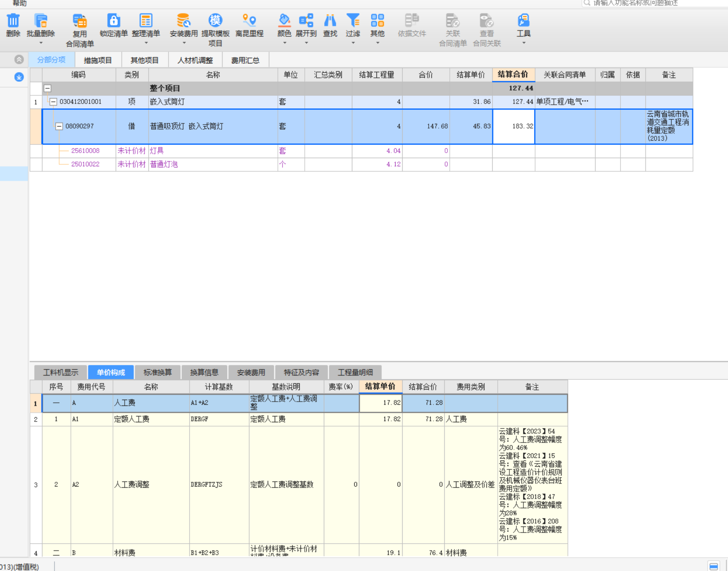
Task: Click the 过滤 funnel icon
Action: (353, 20)
